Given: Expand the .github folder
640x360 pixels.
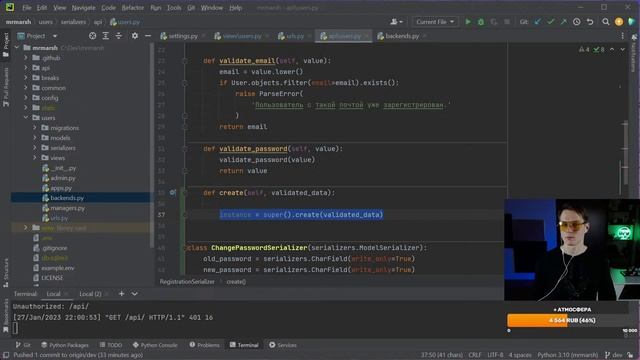Looking at the screenshot, I should 26,58.
